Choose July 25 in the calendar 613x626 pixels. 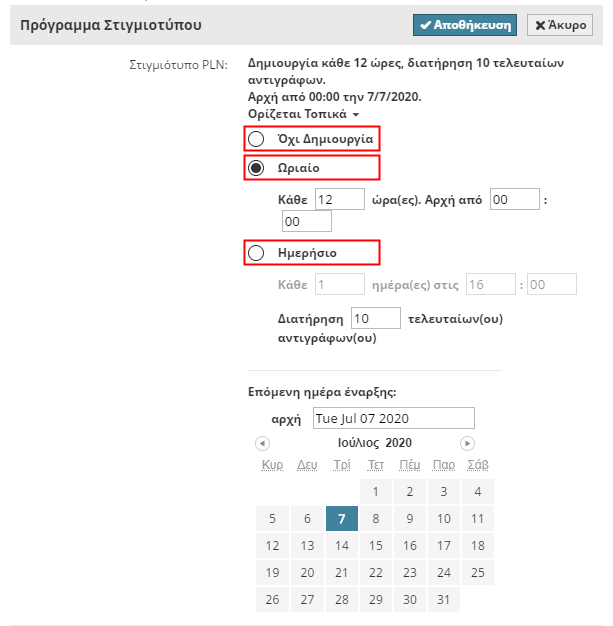point(478,573)
